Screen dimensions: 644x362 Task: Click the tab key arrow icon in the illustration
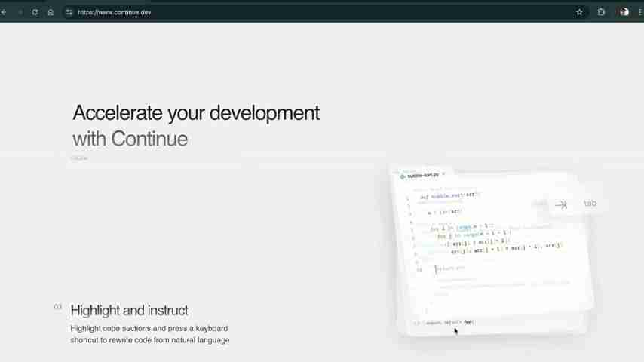[x=561, y=204]
